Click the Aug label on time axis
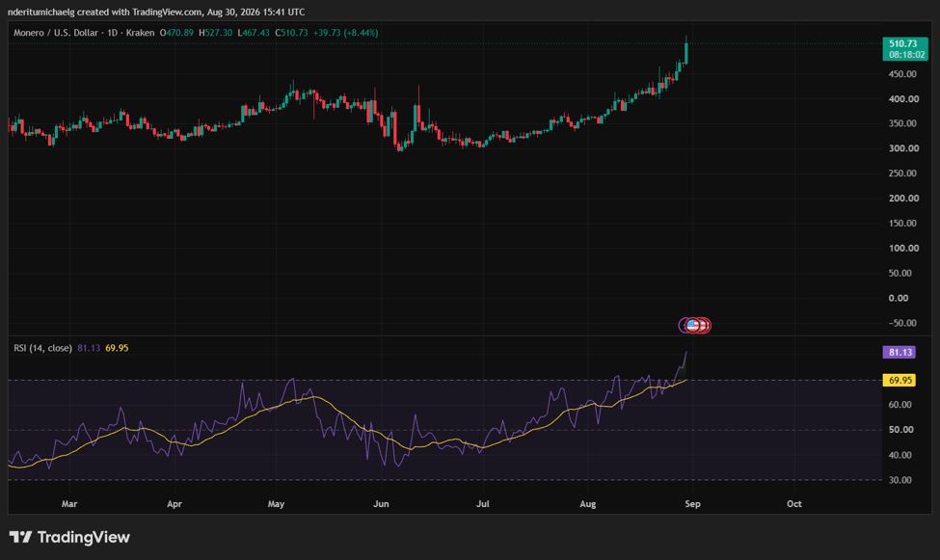940x560 pixels. [587, 504]
